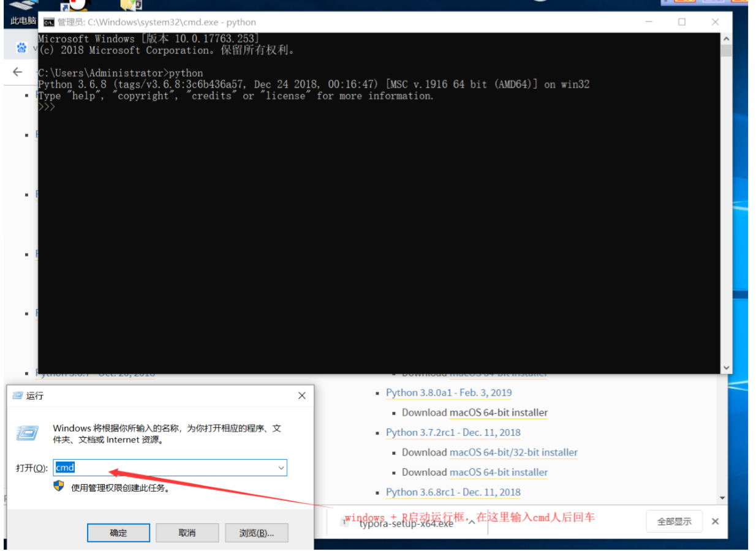Close the 运行 dialog with its X
Screen dimensions: 756x551
[301, 396]
